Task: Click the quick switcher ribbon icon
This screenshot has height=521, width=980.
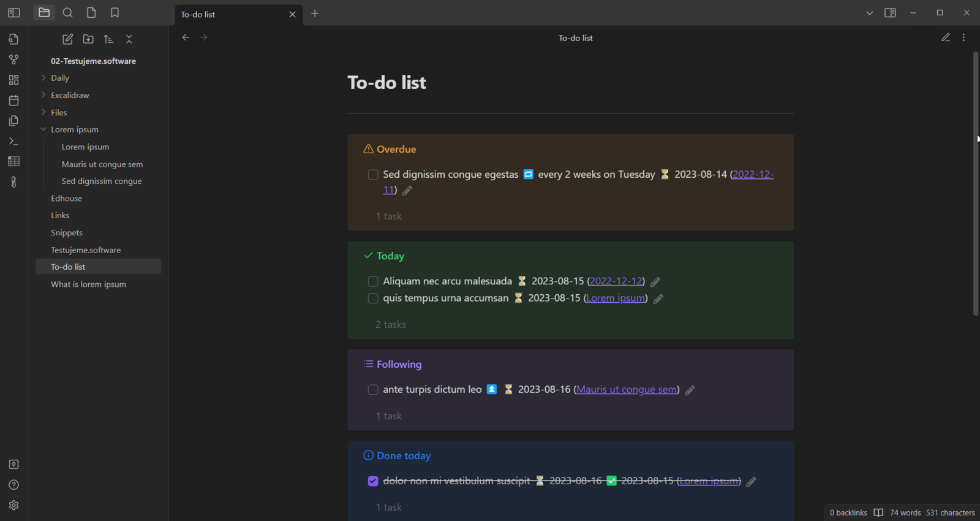Action: (13, 39)
